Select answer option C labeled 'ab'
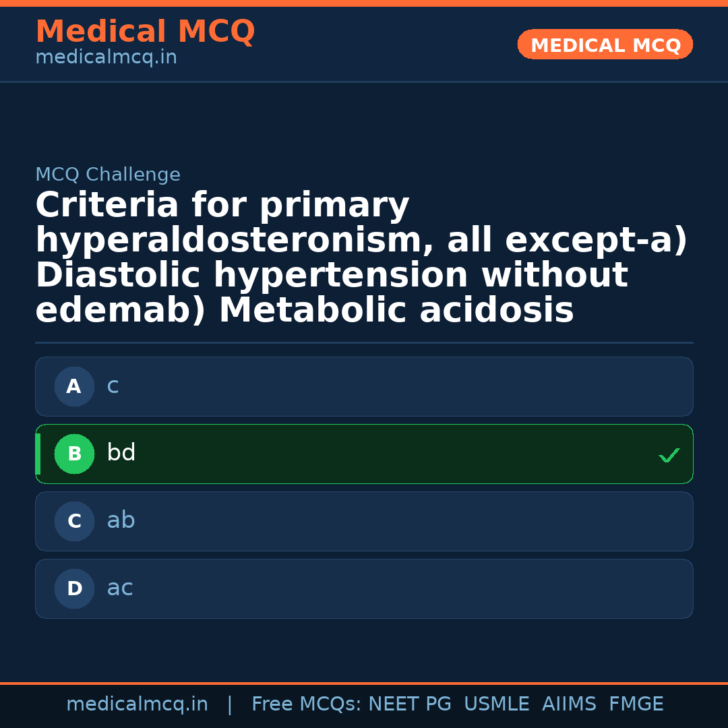The width and height of the screenshot is (728, 728). click(364, 521)
